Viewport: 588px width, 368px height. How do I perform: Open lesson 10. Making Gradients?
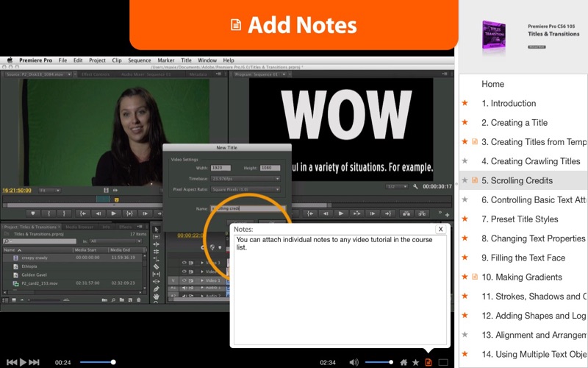click(x=522, y=277)
